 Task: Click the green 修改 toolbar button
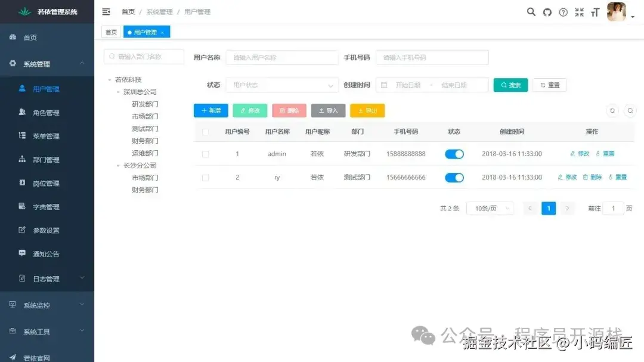250,110
